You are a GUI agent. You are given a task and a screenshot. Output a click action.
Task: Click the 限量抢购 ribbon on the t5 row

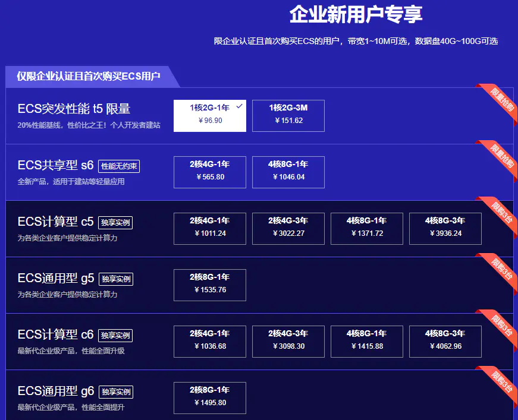point(501,100)
